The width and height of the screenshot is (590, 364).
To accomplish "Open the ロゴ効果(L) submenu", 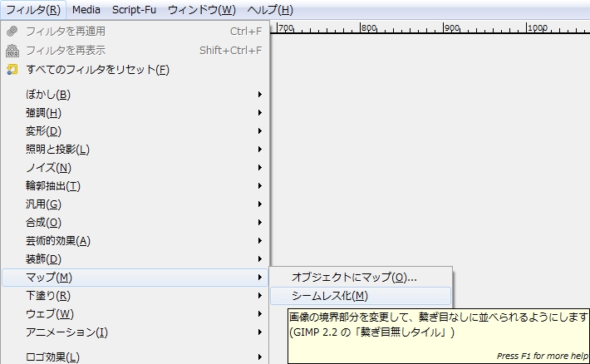I will 135,357.
